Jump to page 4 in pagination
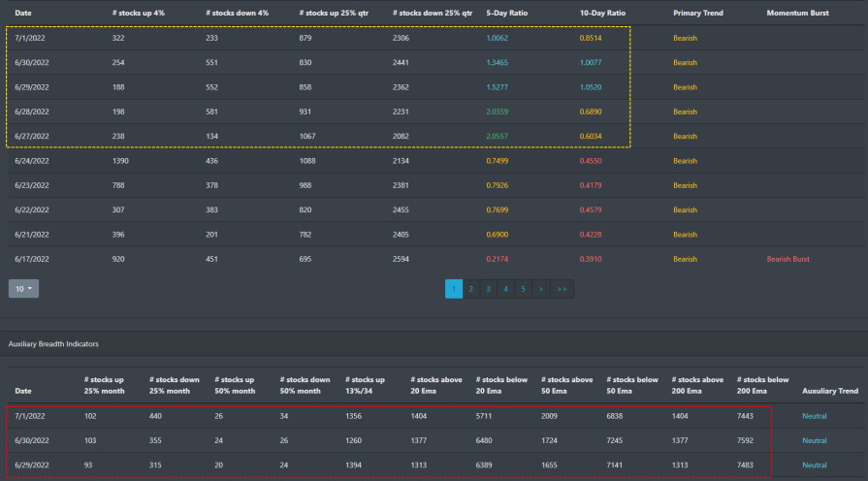This screenshot has width=868, height=481. [x=505, y=289]
